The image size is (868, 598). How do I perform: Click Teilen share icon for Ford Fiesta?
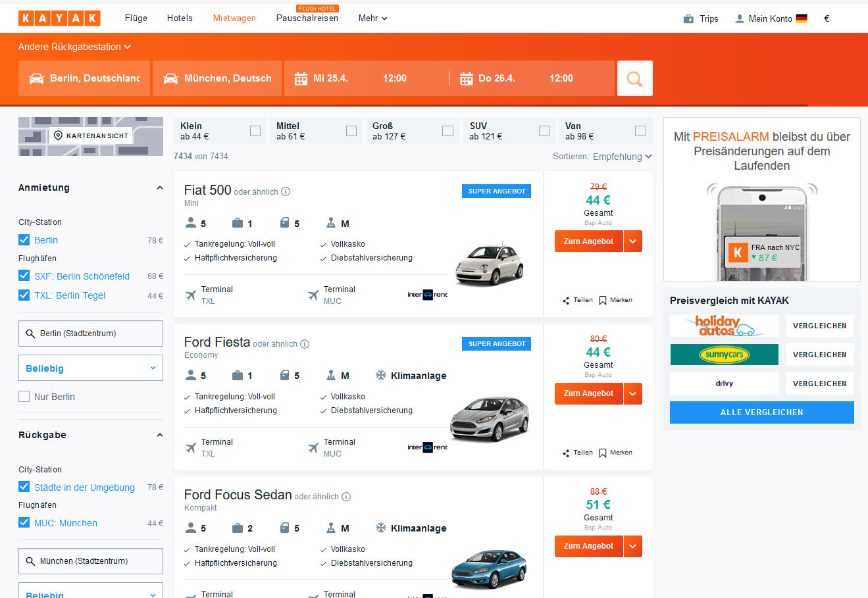tap(566, 453)
